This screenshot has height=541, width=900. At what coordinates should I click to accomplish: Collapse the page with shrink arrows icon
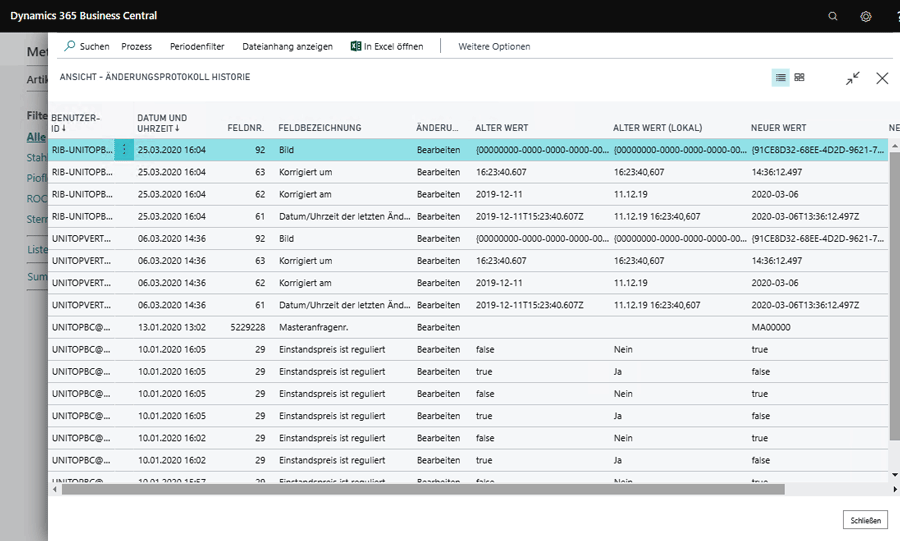[852, 78]
